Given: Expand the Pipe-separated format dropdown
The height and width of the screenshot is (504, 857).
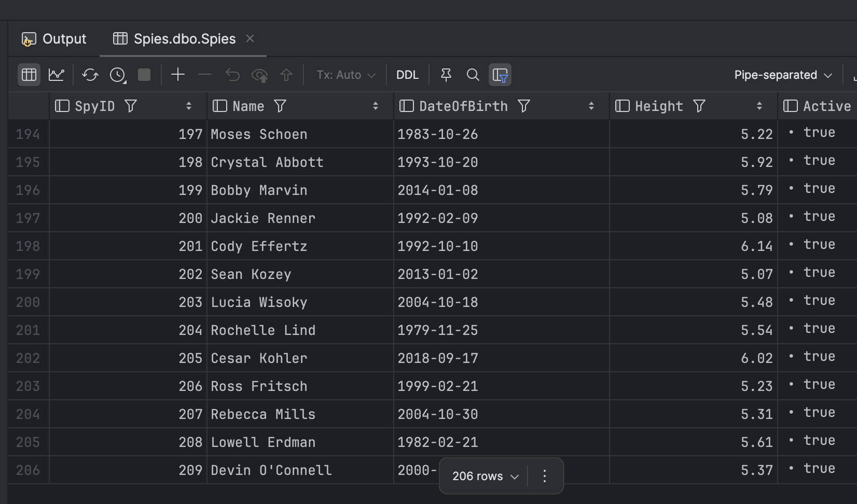Looking at the screenshot, I should [782, 74].
